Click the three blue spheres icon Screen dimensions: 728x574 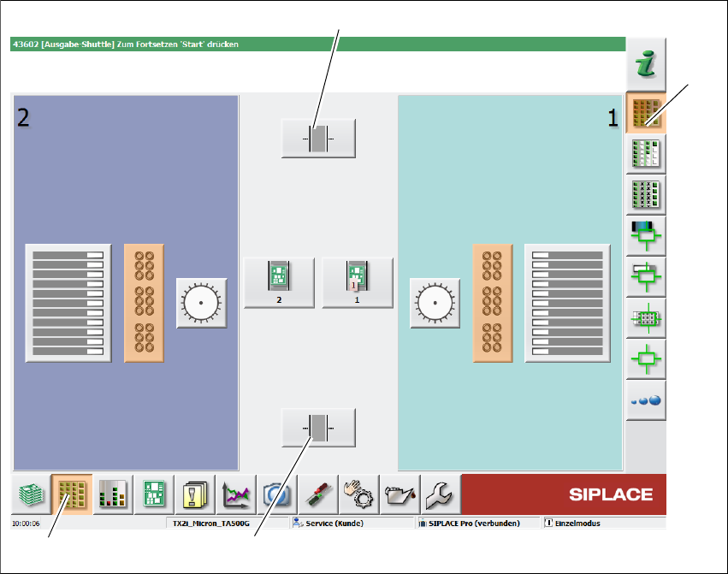point(646,400)
